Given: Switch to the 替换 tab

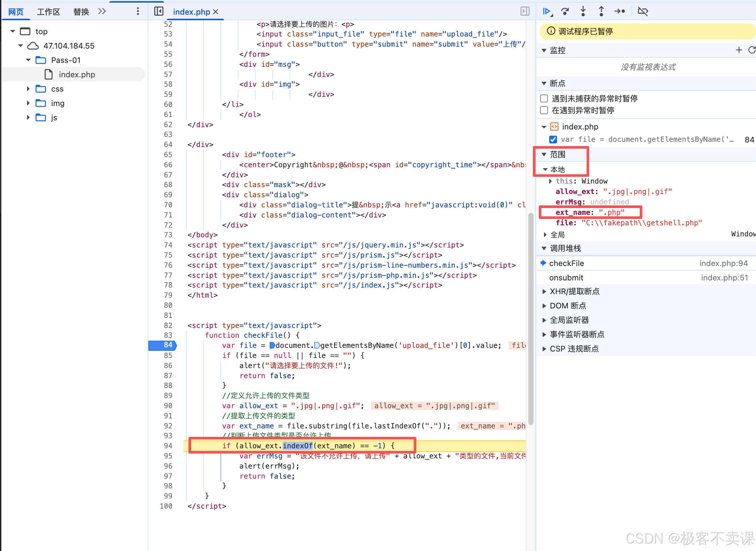Looking at the screenshot, I should coord(81,12).
